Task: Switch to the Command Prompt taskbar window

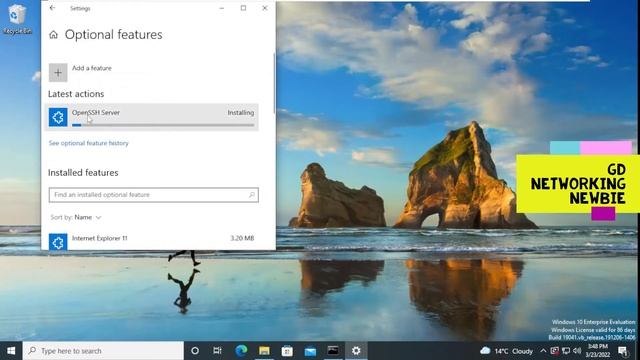Action: [333, 351]
